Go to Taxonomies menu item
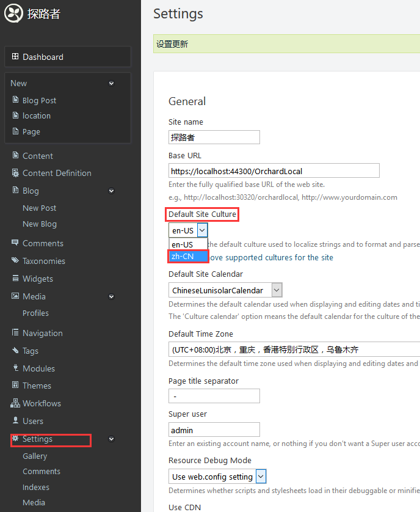Image resolution: width=420 pixels, height=512 pixels. (x=44, y=261)
